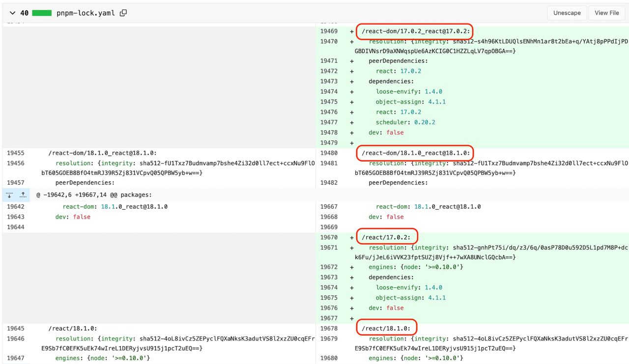Click the circled /react/17.0.2 added line

[x=386, y=237]
